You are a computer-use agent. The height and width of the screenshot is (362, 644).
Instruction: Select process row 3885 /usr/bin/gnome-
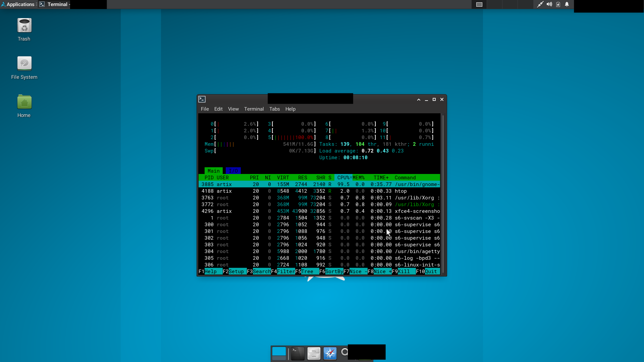(x=319, y=184)
